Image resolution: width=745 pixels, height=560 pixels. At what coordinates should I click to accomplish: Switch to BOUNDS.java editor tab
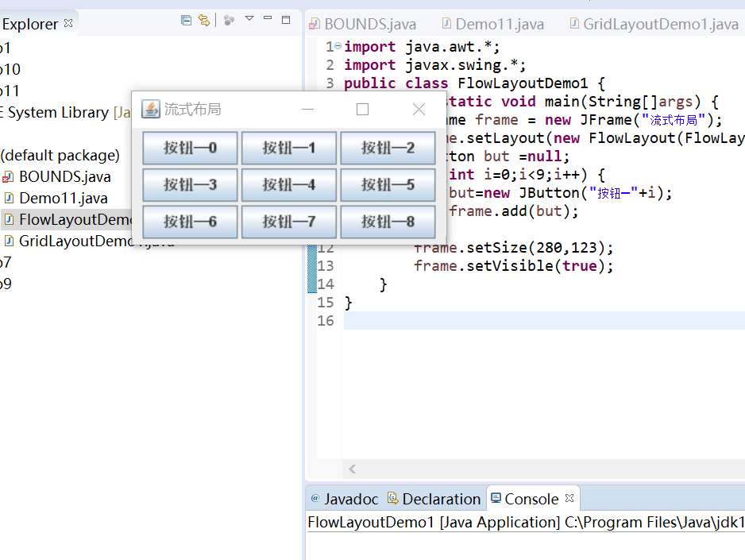click(x=369, y=24)
